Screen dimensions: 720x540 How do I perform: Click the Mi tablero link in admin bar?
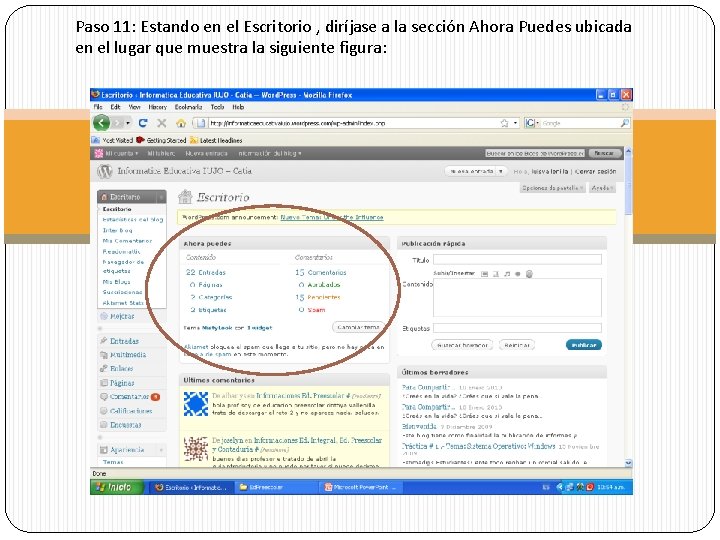[161, 153]
